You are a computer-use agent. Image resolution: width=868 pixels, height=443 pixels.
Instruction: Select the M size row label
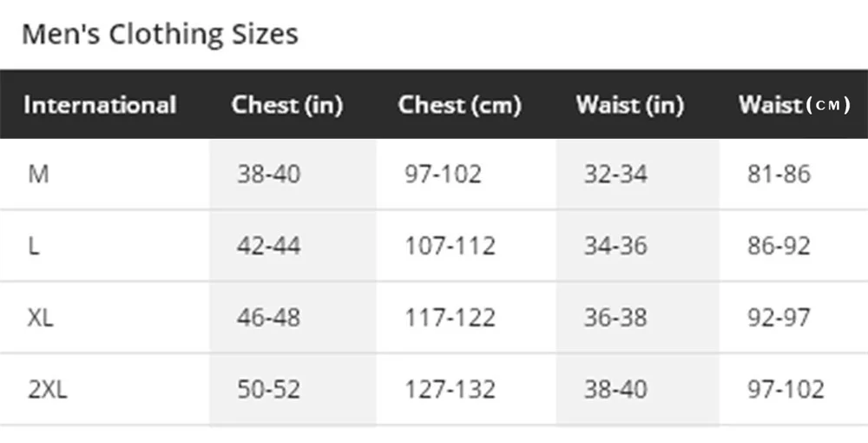38,174
